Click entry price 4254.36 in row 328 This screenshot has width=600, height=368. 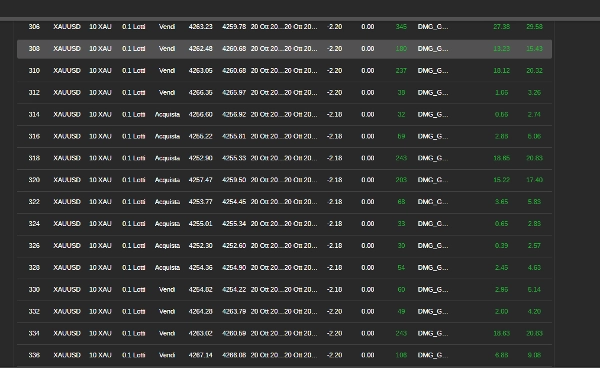coord(201,268)
